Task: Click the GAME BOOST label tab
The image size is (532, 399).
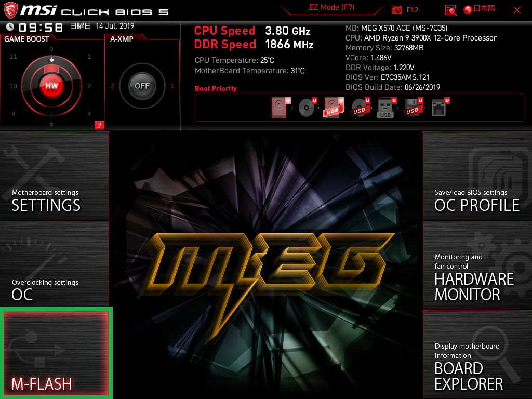Action: (x=26, y=38)
